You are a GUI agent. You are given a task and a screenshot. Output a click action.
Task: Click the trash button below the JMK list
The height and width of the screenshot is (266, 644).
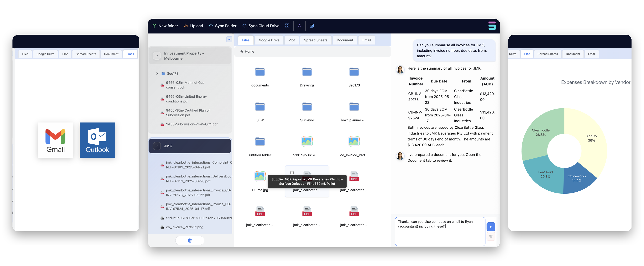tap(190, 240)
